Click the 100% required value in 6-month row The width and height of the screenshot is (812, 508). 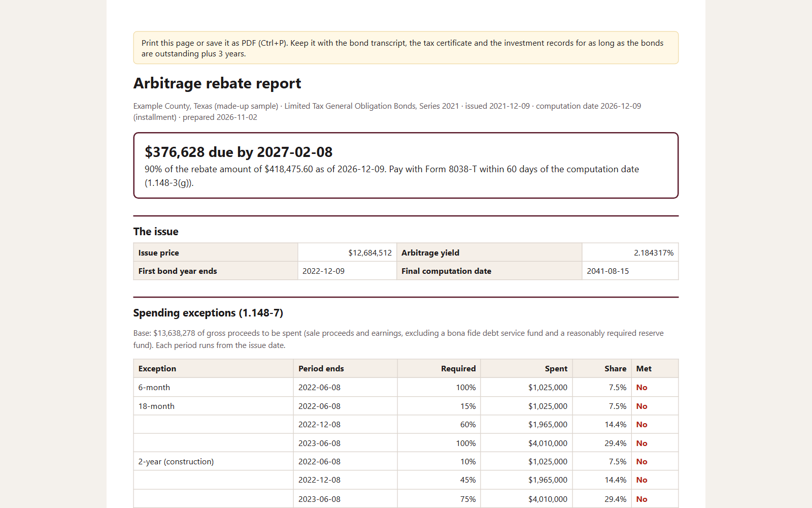click(x=466, y=387)
